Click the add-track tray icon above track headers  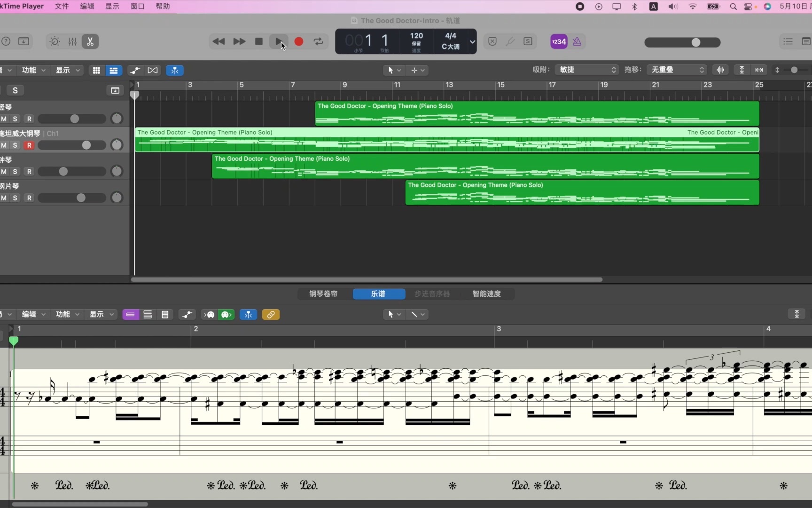click(115, 90)
